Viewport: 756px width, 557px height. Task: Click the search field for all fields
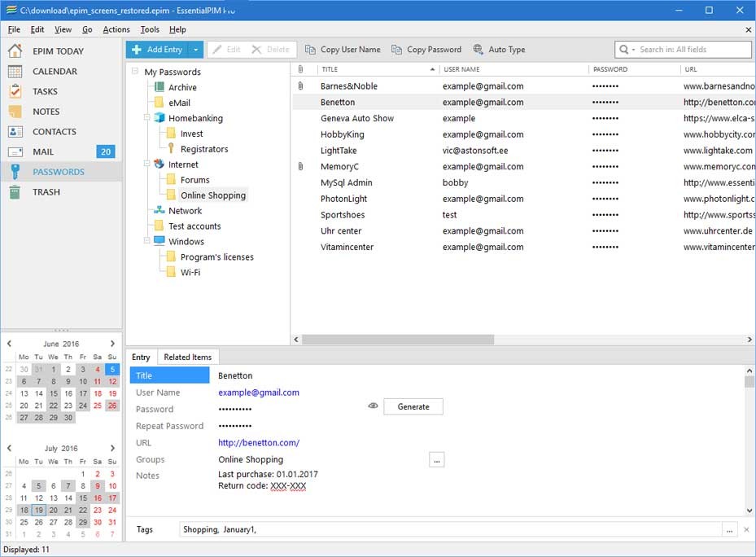692,50
